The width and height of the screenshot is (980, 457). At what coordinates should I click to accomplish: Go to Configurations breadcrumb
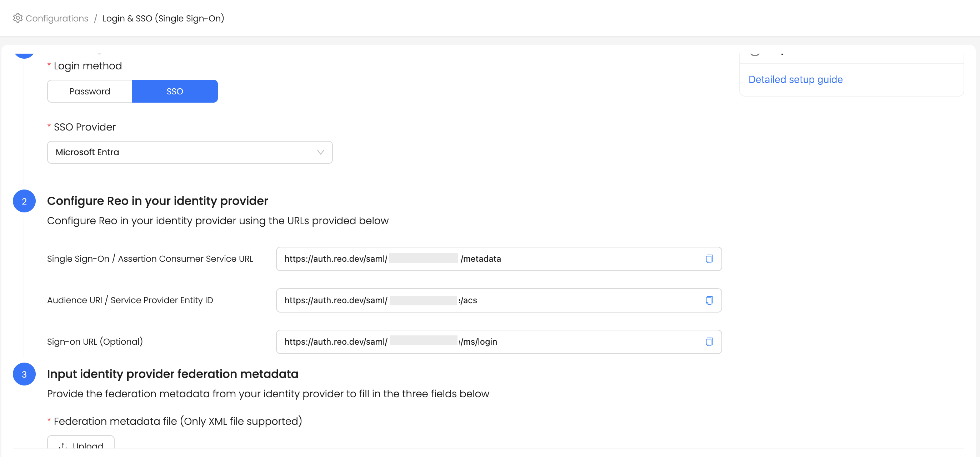click(57, 18)
